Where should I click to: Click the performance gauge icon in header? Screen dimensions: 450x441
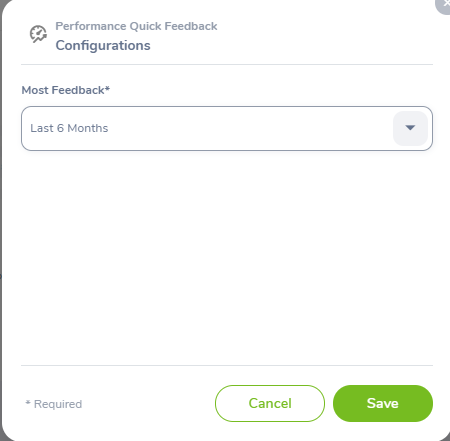(x=38, y=34)
